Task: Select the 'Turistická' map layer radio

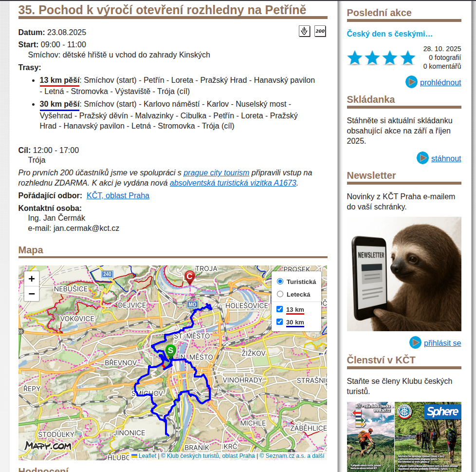Action: pyautogui.click(x=280, y=282)
